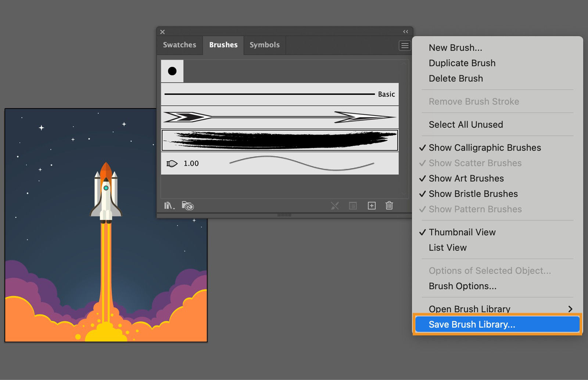Open the Brushes panel flyout menu icon
The height and width of the screenshot is (380, 588).
[405, 45]
